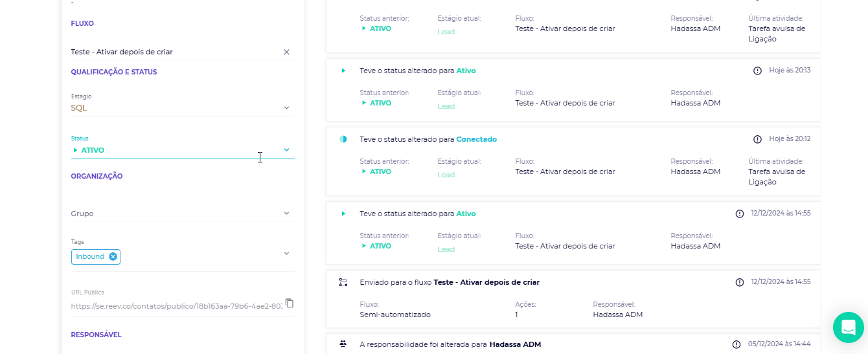Click the ORGANIZAÇÃO section heading
This screenshot has height=354, width=868.
[x=97, y=176]
